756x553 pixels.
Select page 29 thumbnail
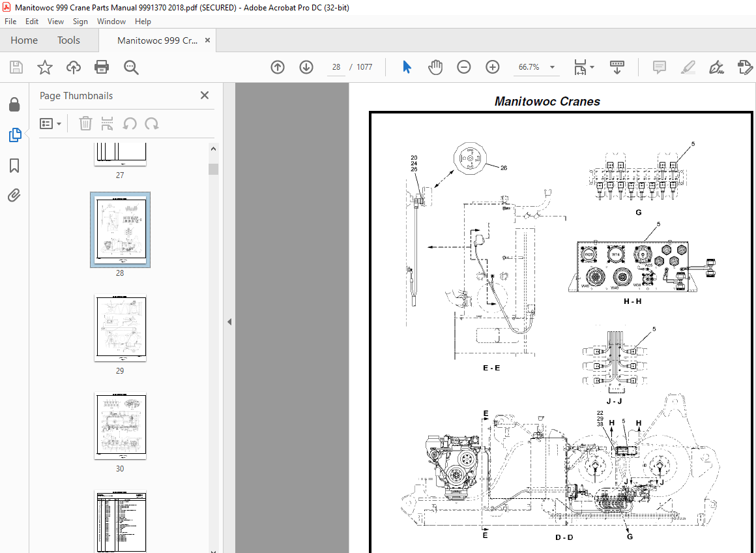120,327
